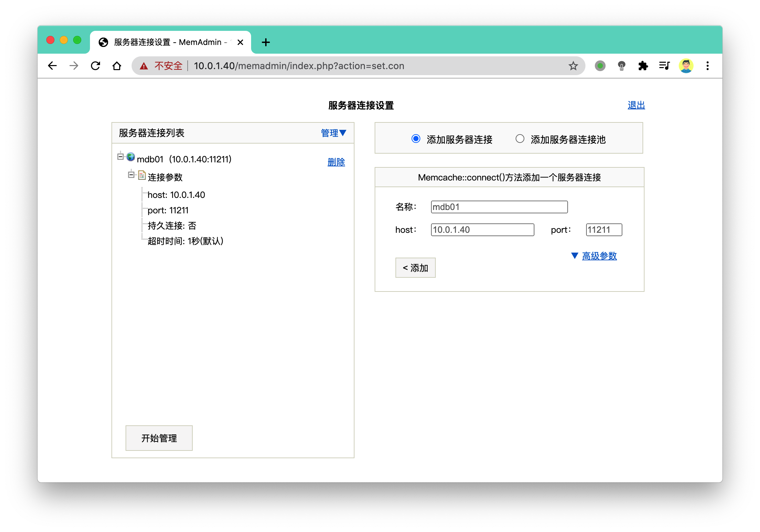Open the media control playlist icon
Screen dimensions: 760x532
point(665,66)
